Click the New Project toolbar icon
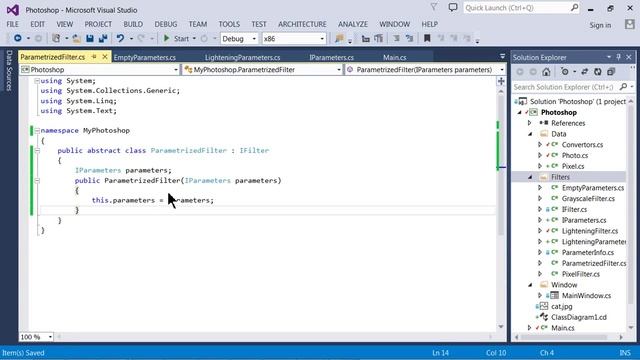The width and height of the screenshot is (640, 360). [56, 38]
